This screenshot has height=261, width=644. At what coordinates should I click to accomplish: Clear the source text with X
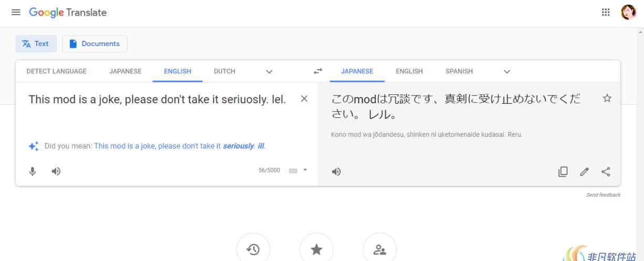[304, 99]
